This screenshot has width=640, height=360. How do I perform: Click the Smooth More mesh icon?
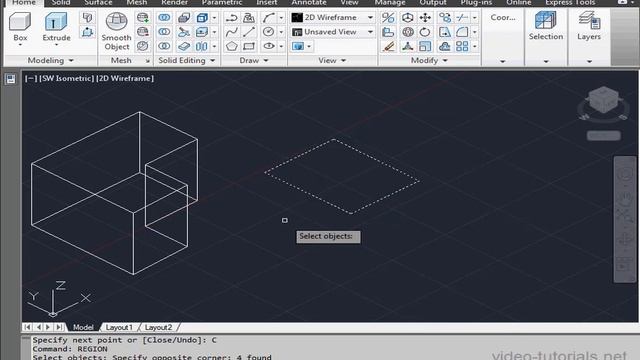tap(142, 18)
